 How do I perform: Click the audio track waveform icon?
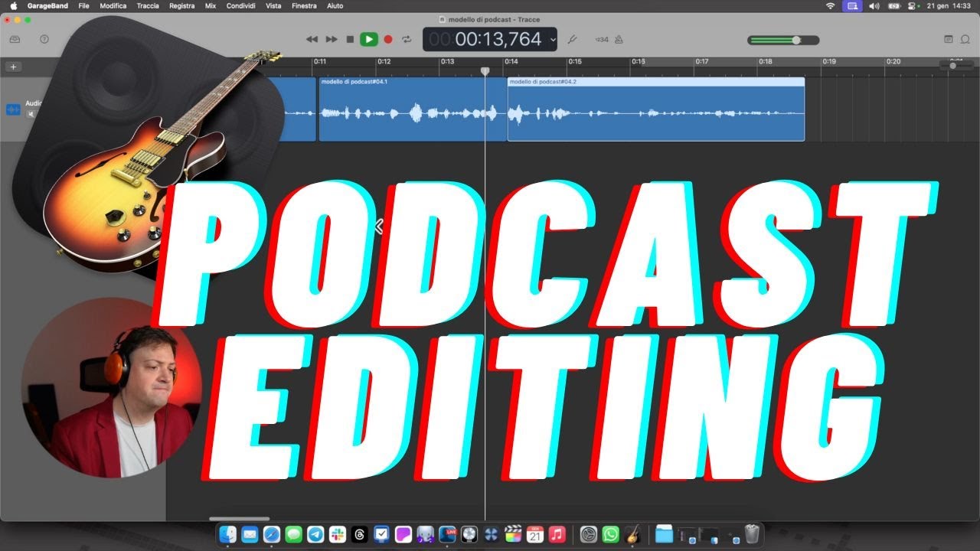pos(13,109)
